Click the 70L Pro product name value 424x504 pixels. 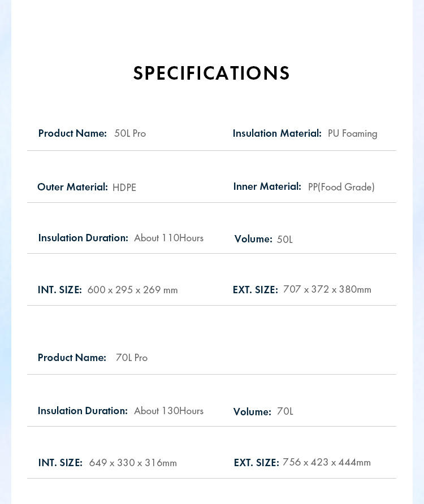coord(132,358)
